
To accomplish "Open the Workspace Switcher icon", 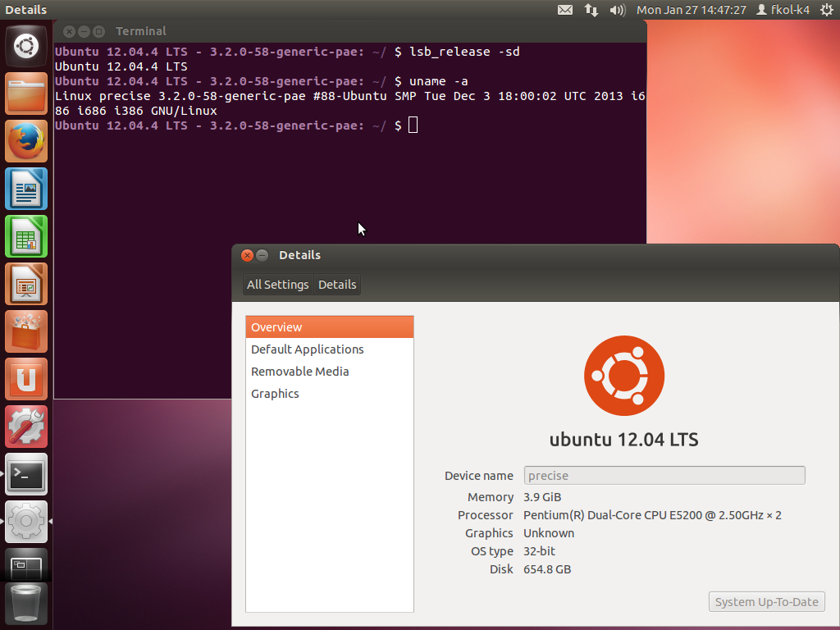I will click(26, 564).
